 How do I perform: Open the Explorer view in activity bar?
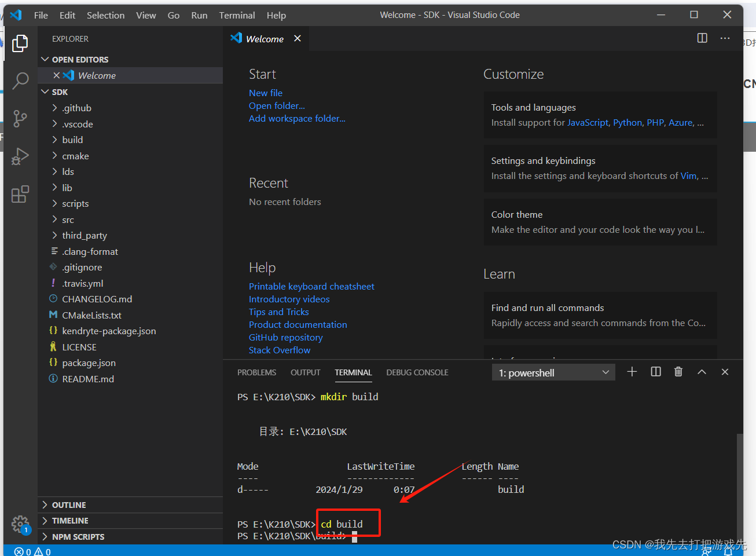click(20, 43)
